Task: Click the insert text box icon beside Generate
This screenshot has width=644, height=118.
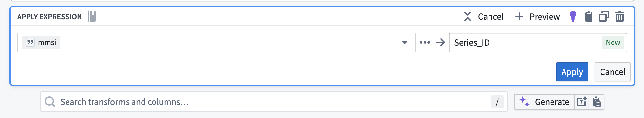Action: pyautogui.click(x=582, y=102)
